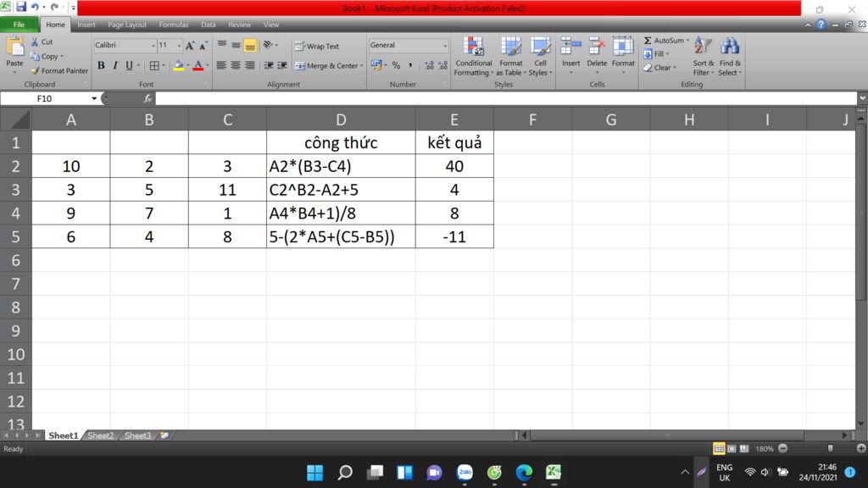Open the Fill dropdown
Screen dimensions: 868x488
click(657, 53)
